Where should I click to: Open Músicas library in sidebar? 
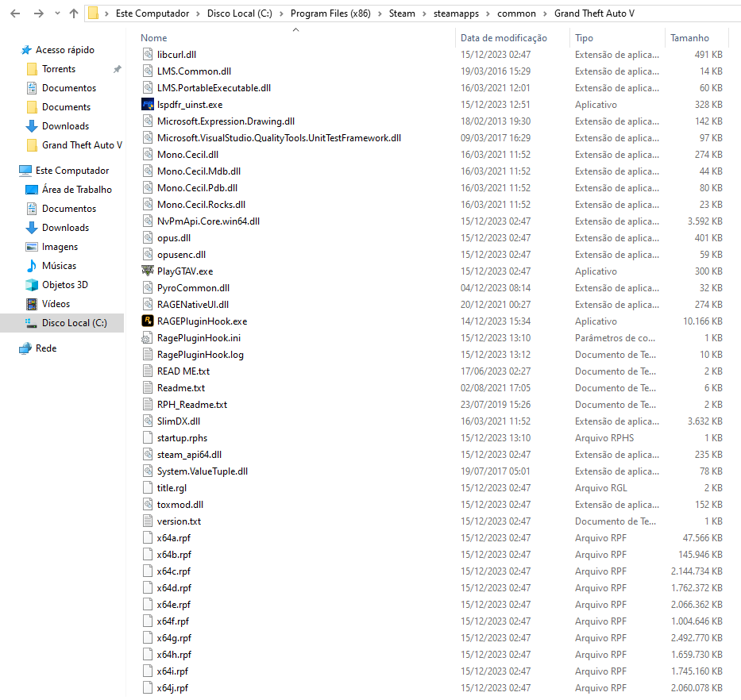tap(59, 265)
